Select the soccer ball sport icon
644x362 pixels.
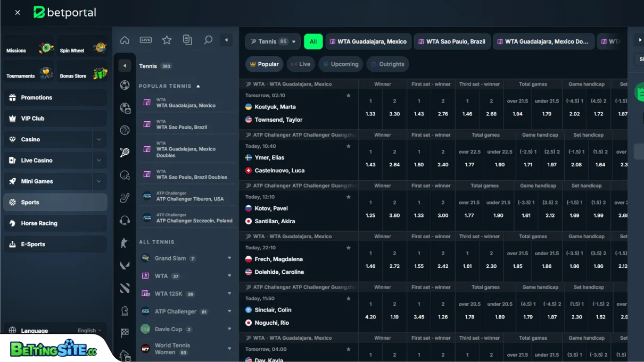125,85
